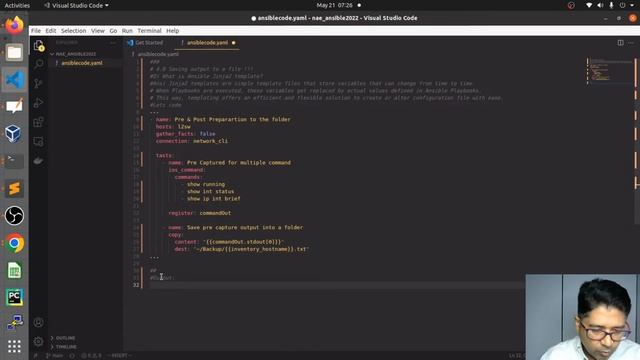Expand the OUTLINE panel
The height and width of the screenshot is (360, 640).
click(x=65, y=338)
